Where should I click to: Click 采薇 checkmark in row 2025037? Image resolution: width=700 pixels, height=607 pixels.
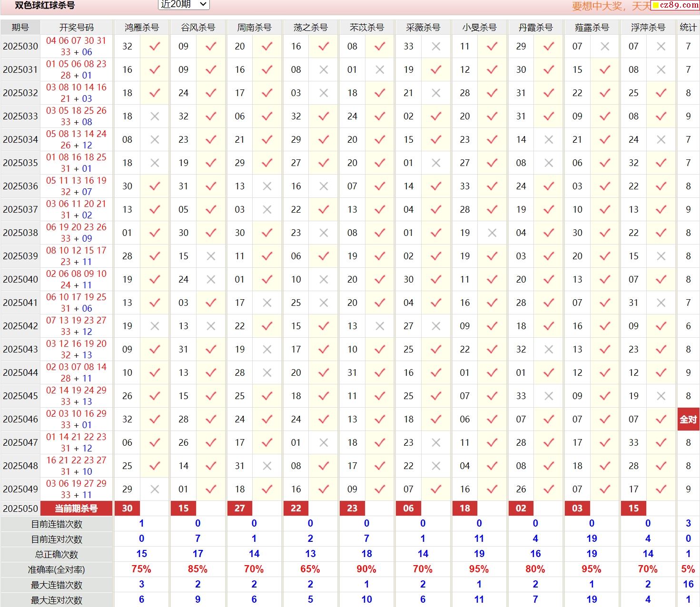(436, 209)
